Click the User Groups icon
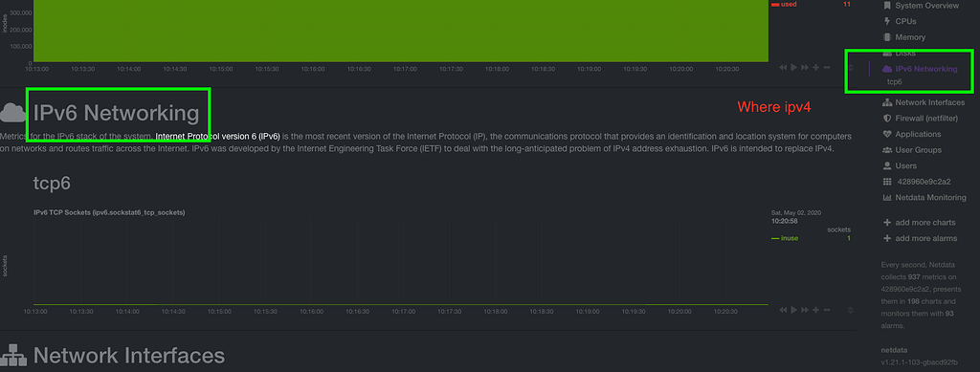Screen dimensions: 980x372 tap(887, 150)
